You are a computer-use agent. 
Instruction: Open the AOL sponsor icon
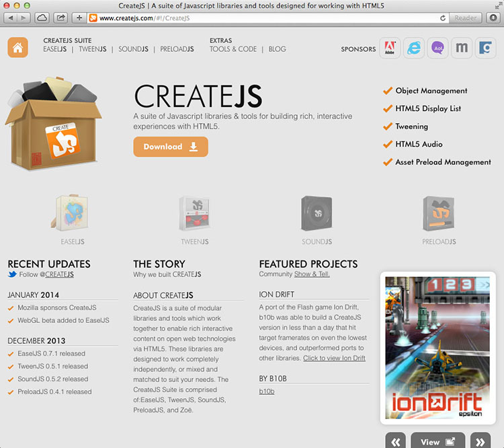pos(437,48)
